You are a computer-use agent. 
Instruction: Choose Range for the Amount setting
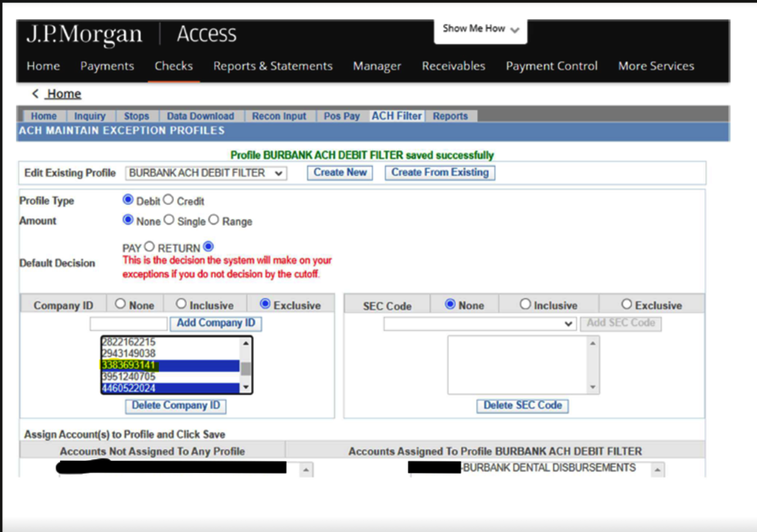pyautogui.click(x=214, y=220)
